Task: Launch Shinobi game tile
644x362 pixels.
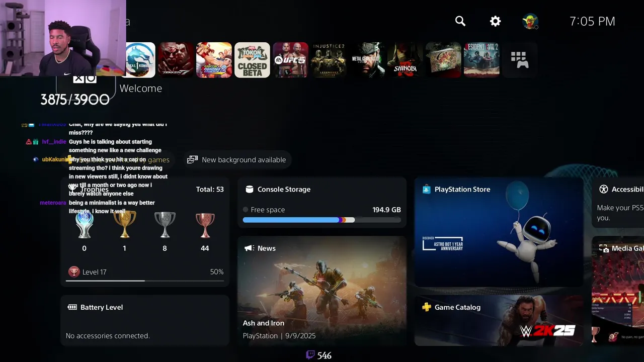Action: [406, 60]
